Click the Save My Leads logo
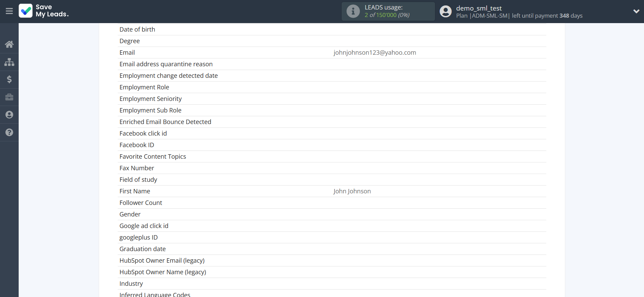The image size is (644, 297). (x=44, y=11)
